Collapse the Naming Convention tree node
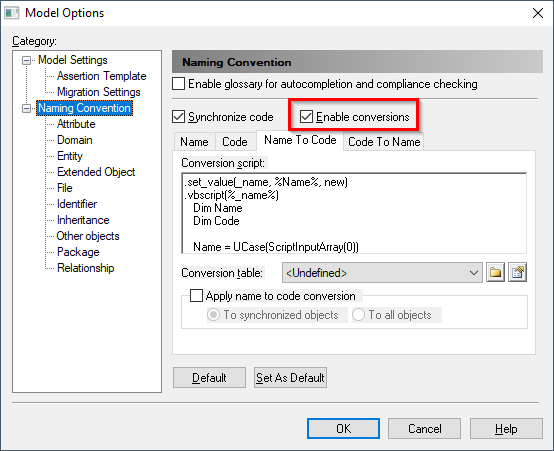Viewport: 554px width, 451px height. (x=26, y=109)
